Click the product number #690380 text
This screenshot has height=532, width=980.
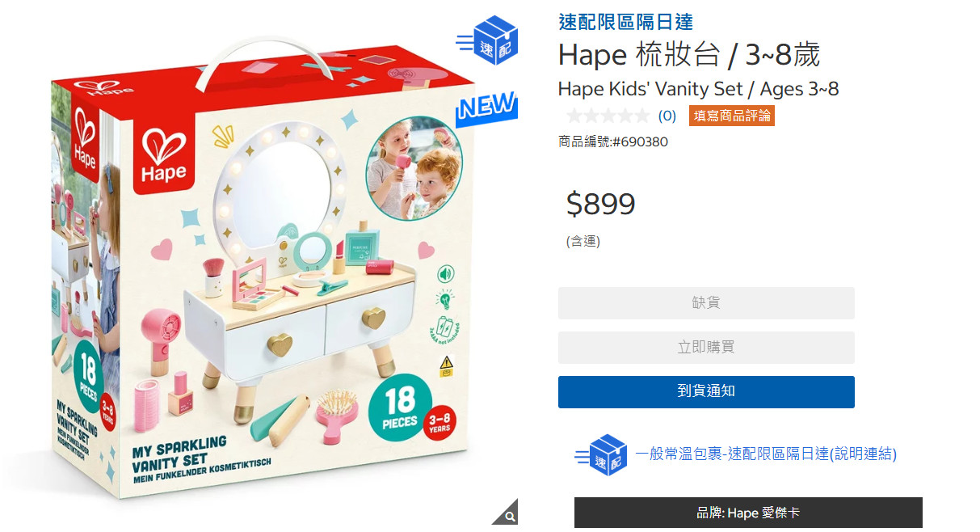(613, 142)
